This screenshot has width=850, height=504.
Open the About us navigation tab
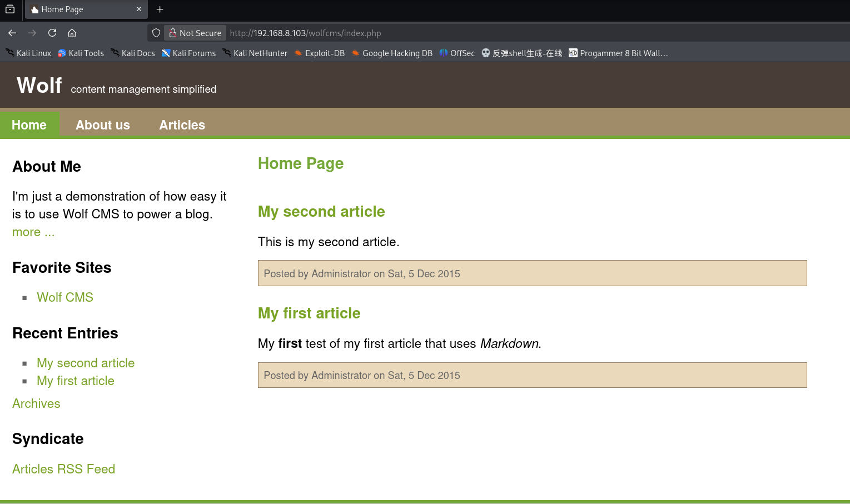pos(103,125)
